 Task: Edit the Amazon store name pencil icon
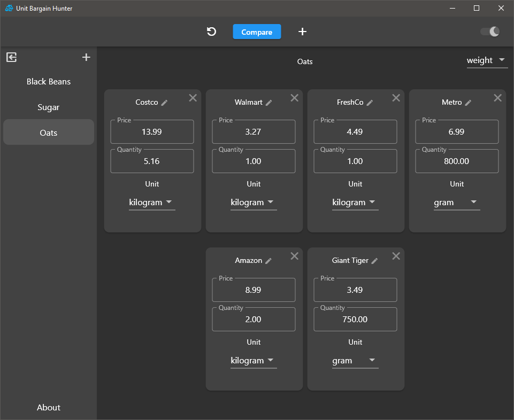pyautogui.click(x=268, y=261)
